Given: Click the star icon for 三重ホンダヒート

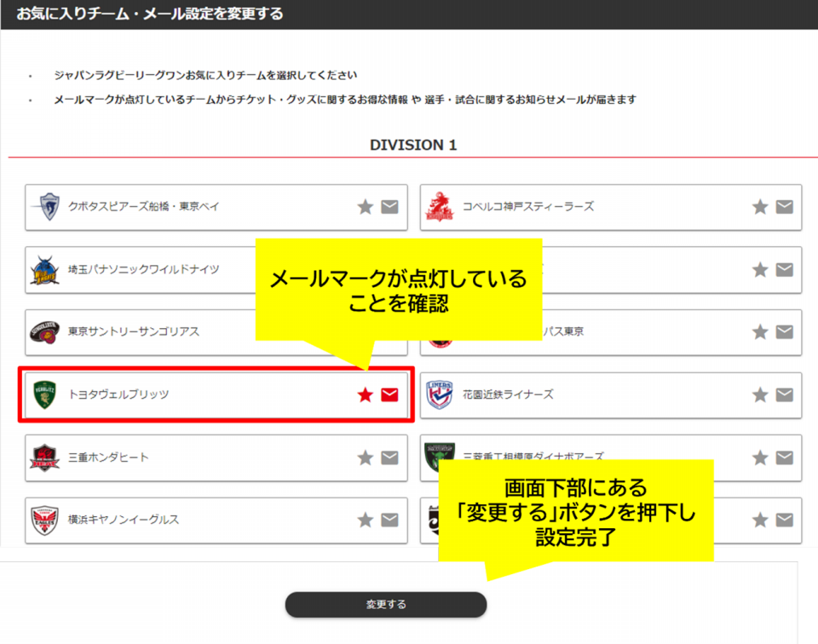Looking at the screenshot, I should tap(366, 457).
